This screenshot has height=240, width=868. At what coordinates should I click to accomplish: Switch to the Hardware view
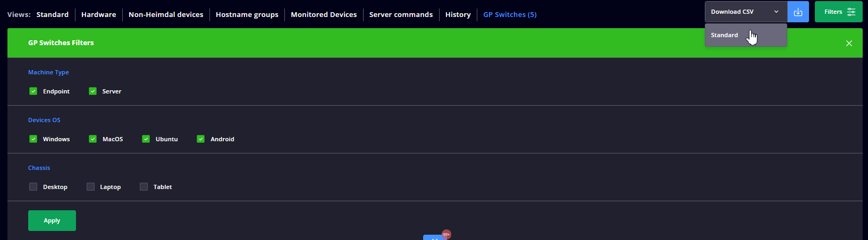coord(98,15)
